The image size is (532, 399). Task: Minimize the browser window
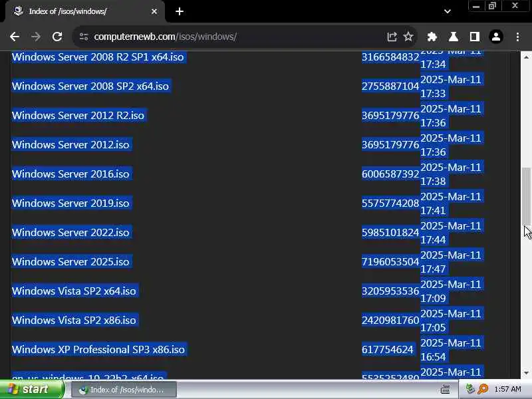(x=476, y=6)
